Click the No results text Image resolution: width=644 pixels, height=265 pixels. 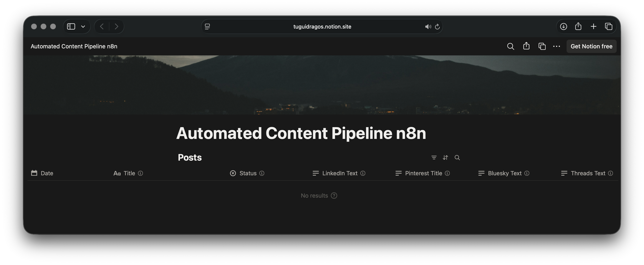(314, 196)
